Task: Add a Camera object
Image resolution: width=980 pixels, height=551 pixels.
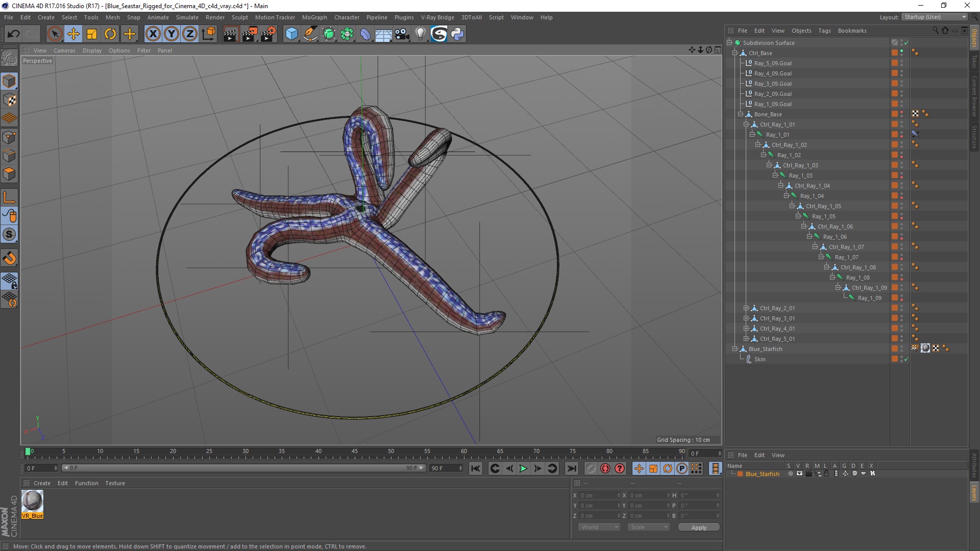Action: coord(402,34)
